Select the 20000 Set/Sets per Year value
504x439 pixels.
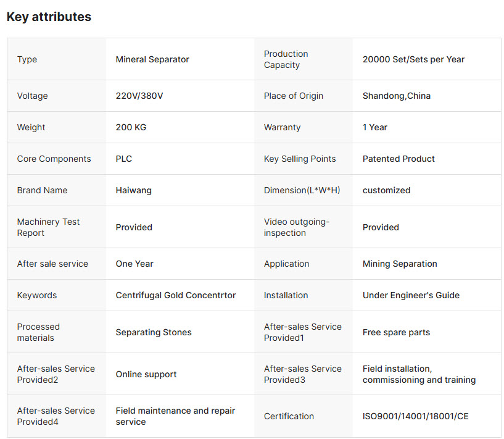coord(413,59)
